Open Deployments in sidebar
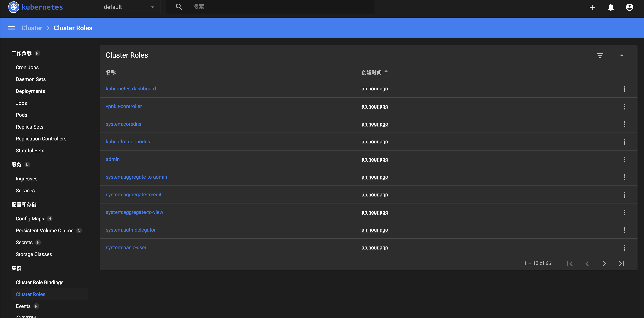 [31, 91]
